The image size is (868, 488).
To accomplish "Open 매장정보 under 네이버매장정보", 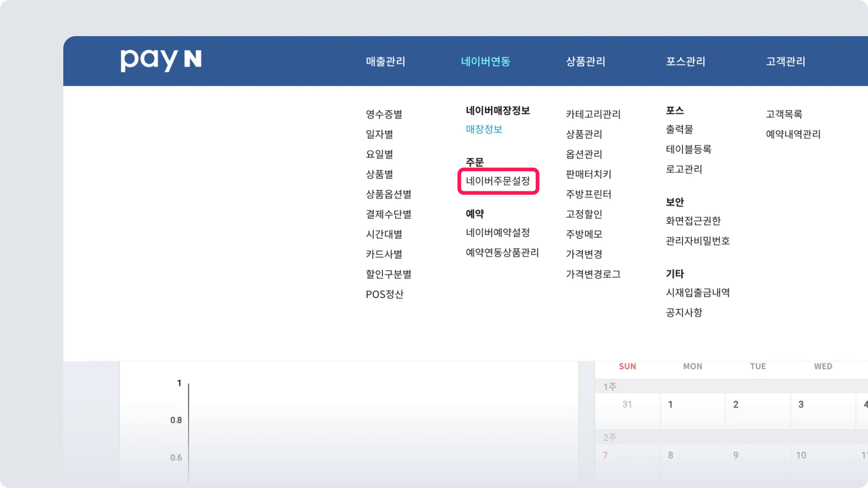I will click(484, 129).
